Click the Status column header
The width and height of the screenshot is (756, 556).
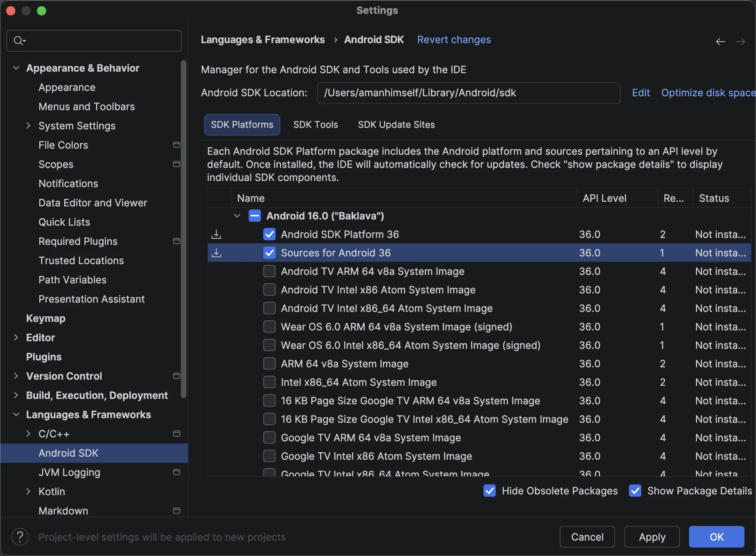coord(722,198)
